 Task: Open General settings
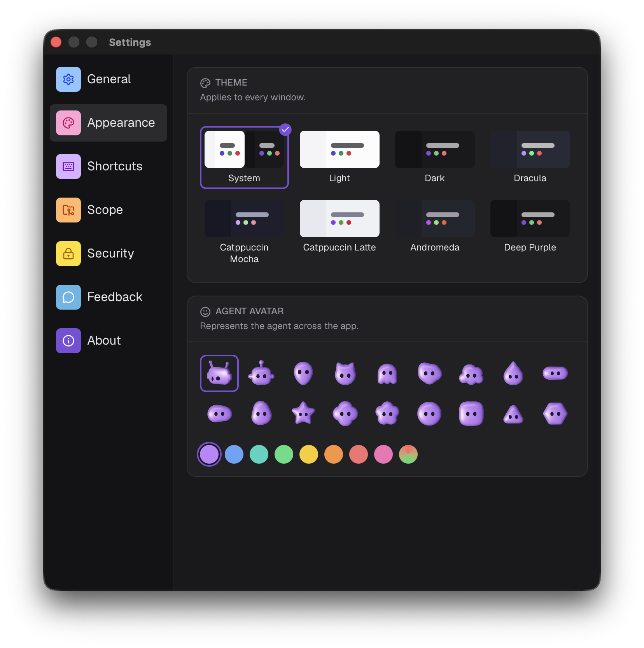tap(108, 79)
